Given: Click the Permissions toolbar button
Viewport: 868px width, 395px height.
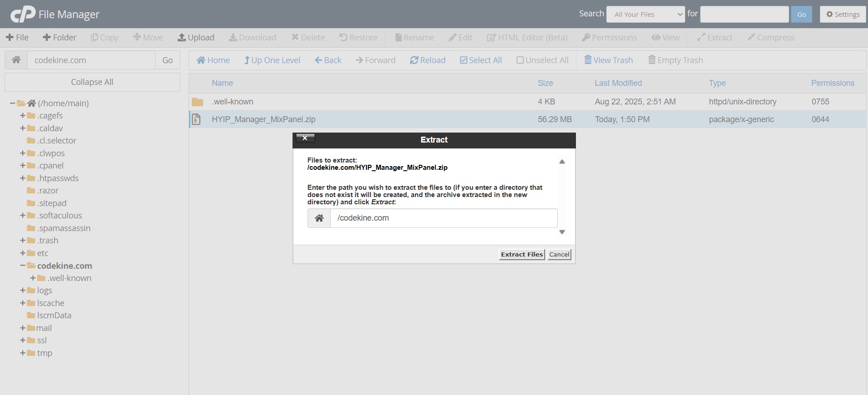Looking at the screenshot, I should (x=609, y=37).
